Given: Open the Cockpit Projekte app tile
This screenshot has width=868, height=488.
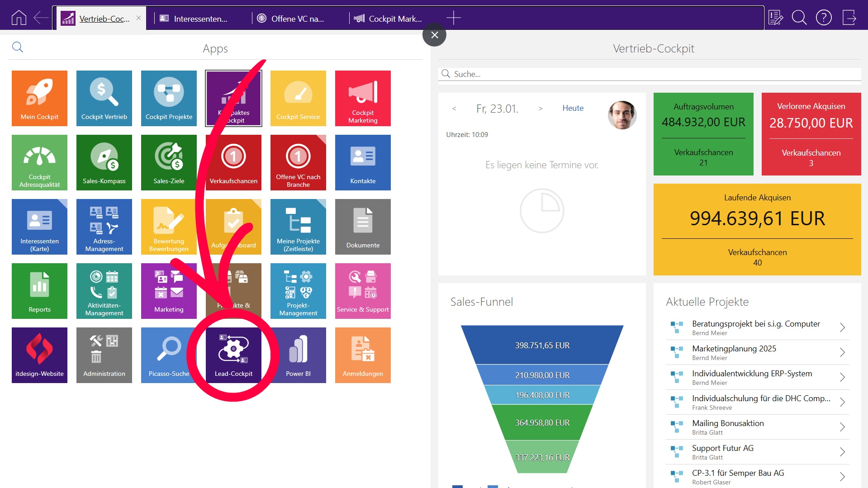Looking at the screenshot, I should 169,98.
